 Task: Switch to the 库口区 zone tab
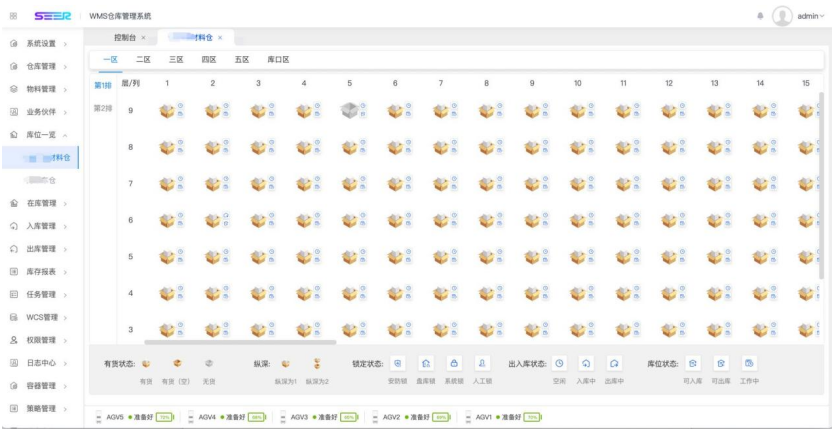[277, 60]
